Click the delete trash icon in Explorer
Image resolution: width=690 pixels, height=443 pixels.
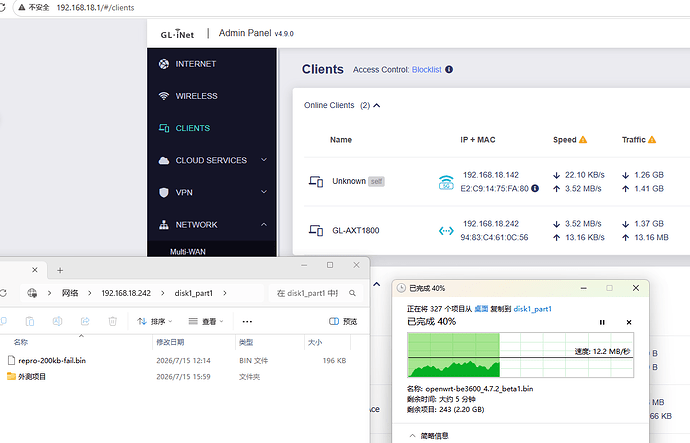pyautogui.click(x=113, y=322)
